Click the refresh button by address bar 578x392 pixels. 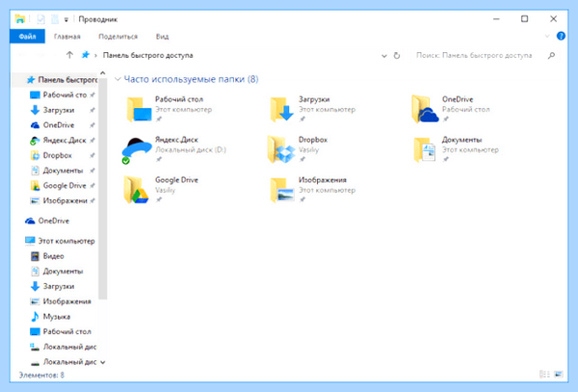click(397, 56)
